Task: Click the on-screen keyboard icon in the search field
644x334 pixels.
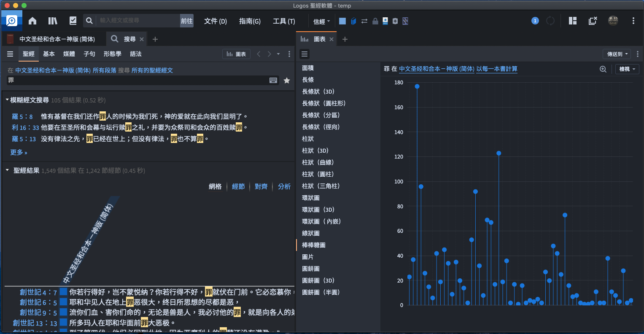Action: [x=273, y=80]
